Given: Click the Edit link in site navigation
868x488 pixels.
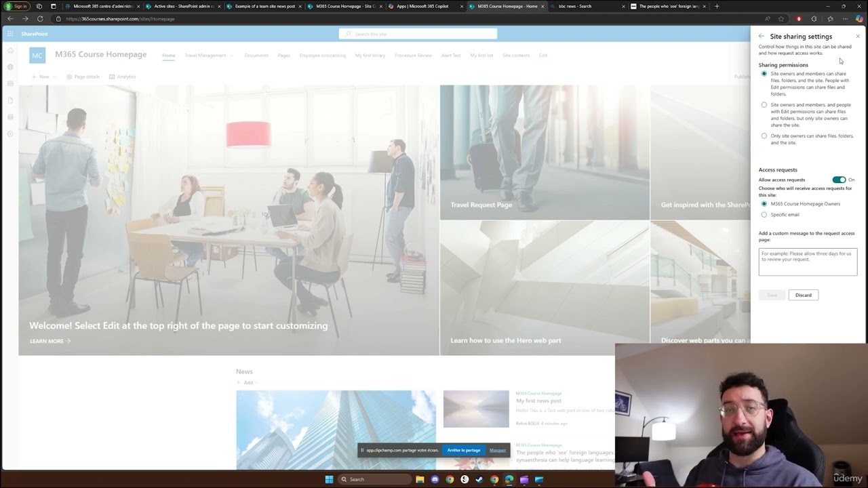Looking at the screenshot, I should (543, 56).
